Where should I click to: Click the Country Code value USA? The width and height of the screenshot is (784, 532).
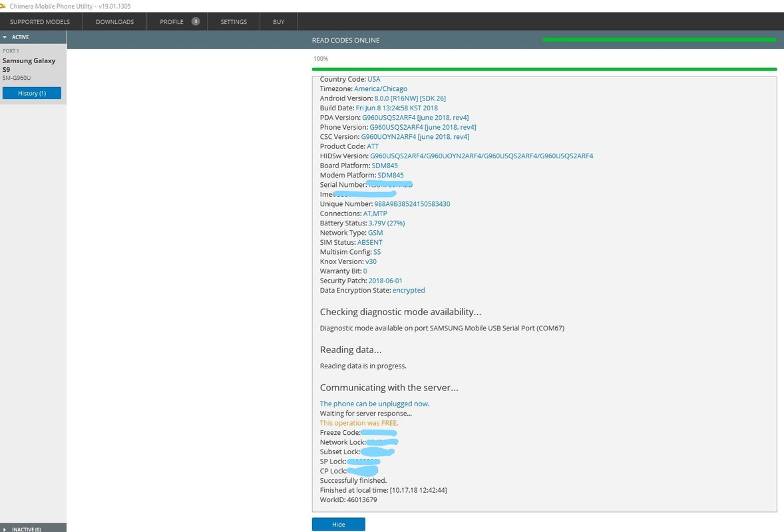point(374,79)
